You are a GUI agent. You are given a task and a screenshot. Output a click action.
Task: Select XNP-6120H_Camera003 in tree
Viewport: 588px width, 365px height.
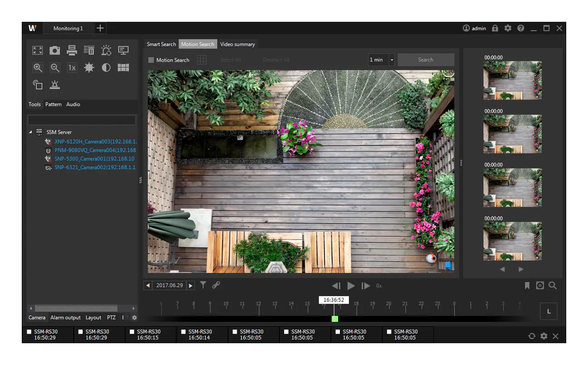click(x=95, y=141)
